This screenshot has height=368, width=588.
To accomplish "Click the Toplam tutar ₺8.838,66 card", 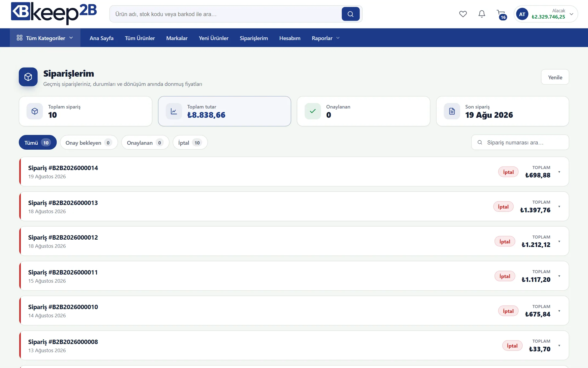I will [225, 111].
